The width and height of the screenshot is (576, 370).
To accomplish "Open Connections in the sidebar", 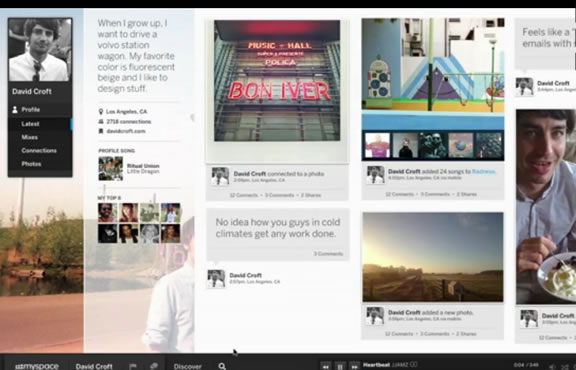I will 40,151.
